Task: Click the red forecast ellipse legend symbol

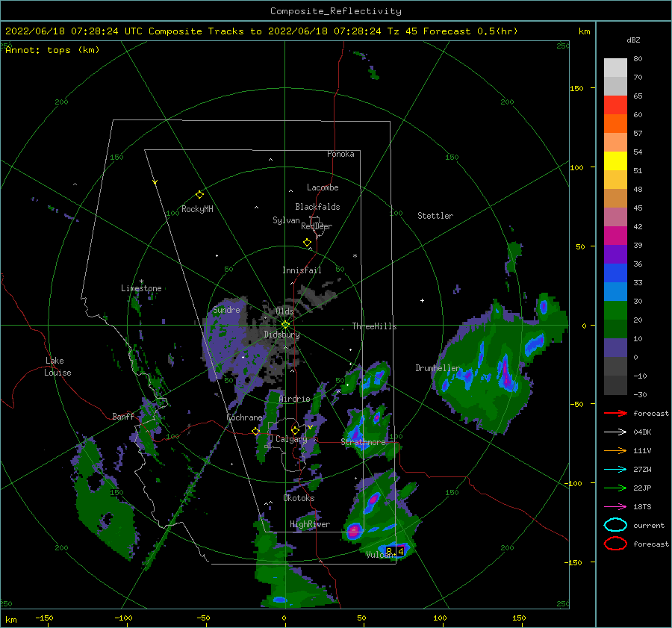Action: pos(615,544)
